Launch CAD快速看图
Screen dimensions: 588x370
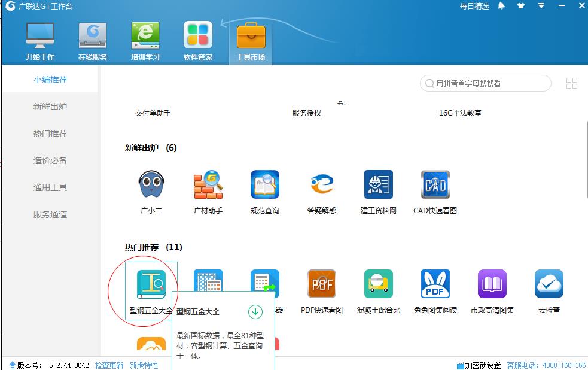(435, 184)
